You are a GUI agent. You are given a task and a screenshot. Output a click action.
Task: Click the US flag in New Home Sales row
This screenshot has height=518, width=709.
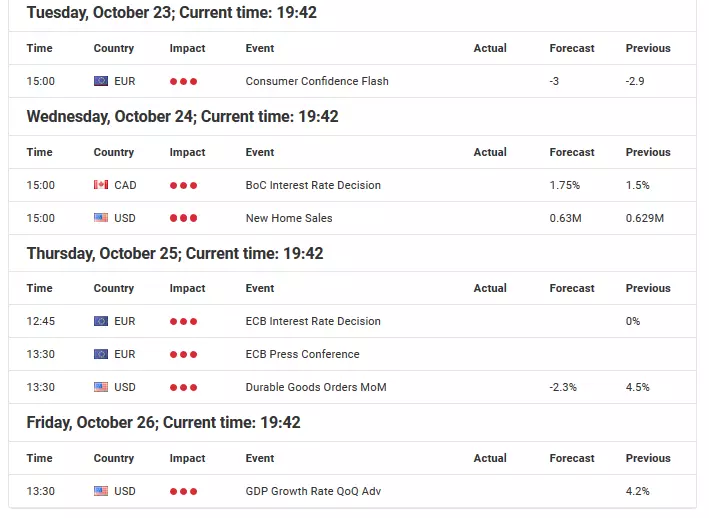[101, 218]
